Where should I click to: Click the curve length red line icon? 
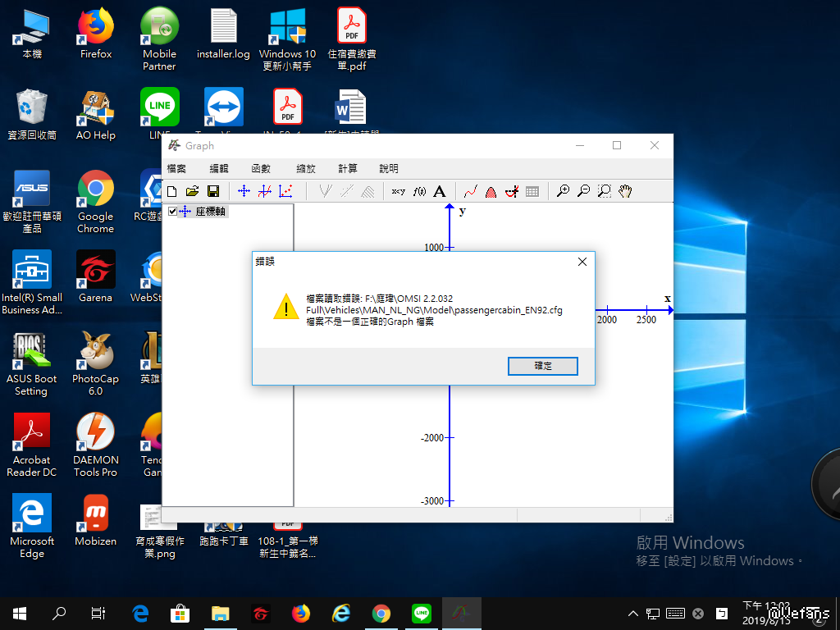point(471,191)
